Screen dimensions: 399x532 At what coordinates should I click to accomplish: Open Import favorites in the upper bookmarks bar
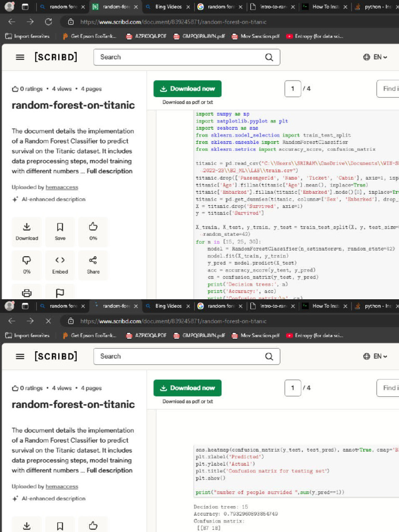coord(28,36)
